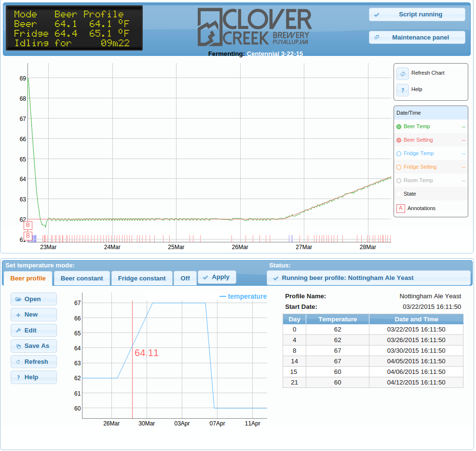The height and width of the screenshot is (451, 476).
Task: Click upper B annotation marker on chart
Action: pos(28,225)
